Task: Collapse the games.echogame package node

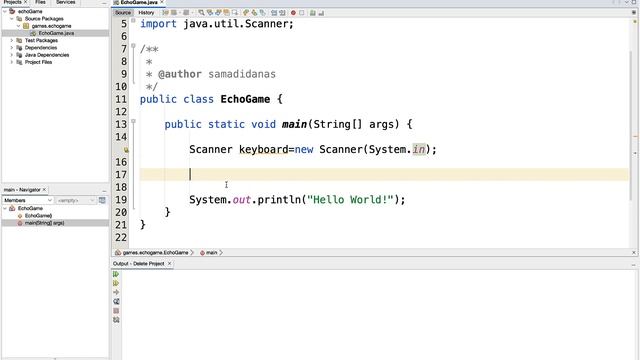Action: click(19, 26)
